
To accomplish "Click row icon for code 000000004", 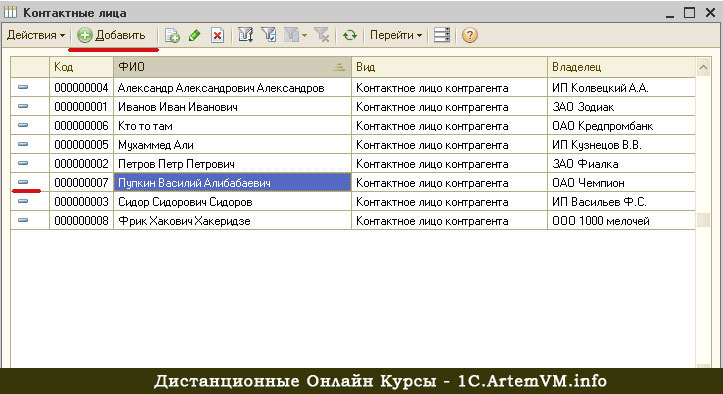I will click(x=23, y=87).
